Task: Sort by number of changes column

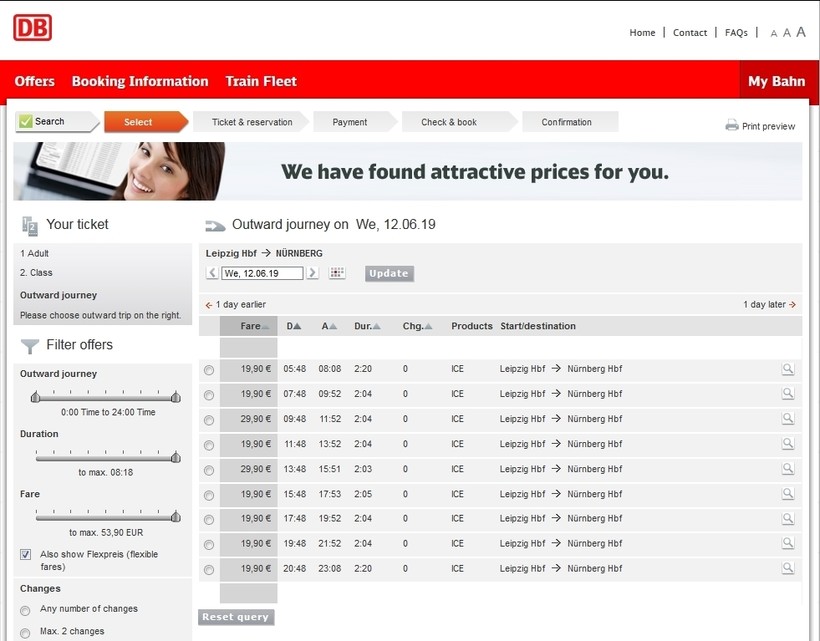Action: [x=417, y=326]
